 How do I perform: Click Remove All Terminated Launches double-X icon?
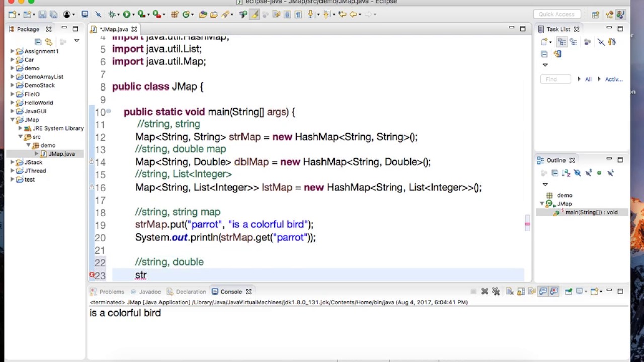pyautogui.click(x=496, y=291)
